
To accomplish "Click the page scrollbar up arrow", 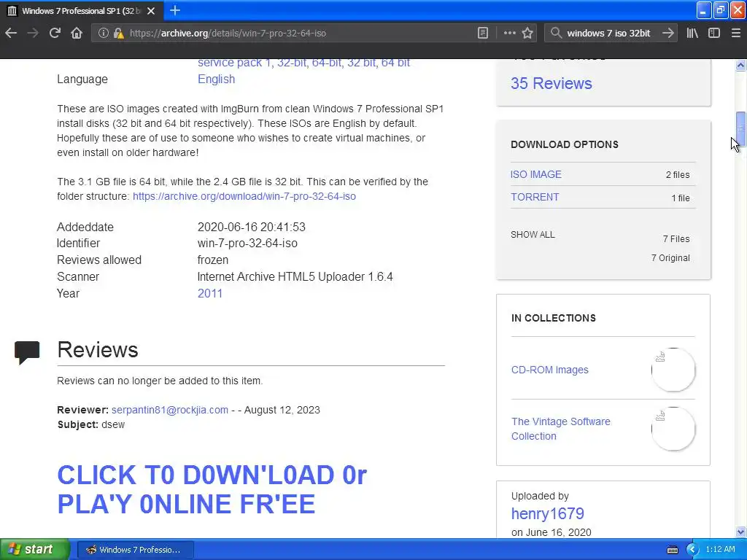I will click(740, 65).
